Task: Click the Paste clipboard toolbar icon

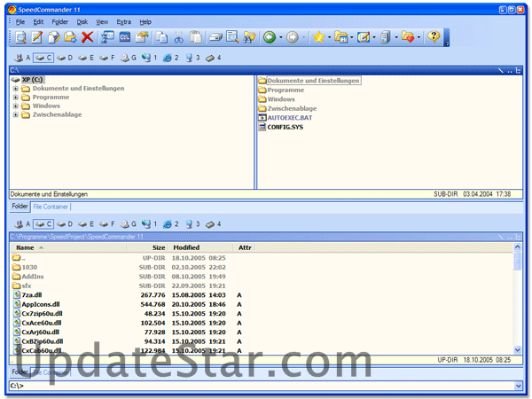Action: [x=196, y=37]
